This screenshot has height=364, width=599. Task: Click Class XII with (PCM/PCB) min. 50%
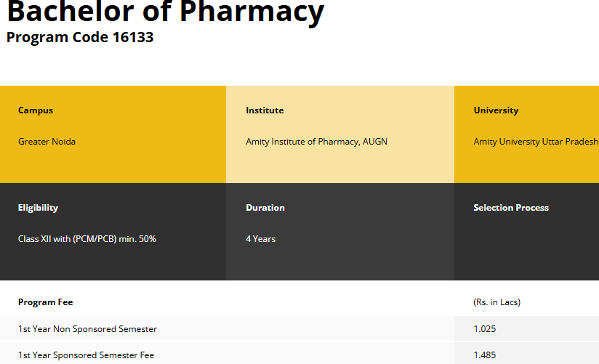(x=87, y=239)
